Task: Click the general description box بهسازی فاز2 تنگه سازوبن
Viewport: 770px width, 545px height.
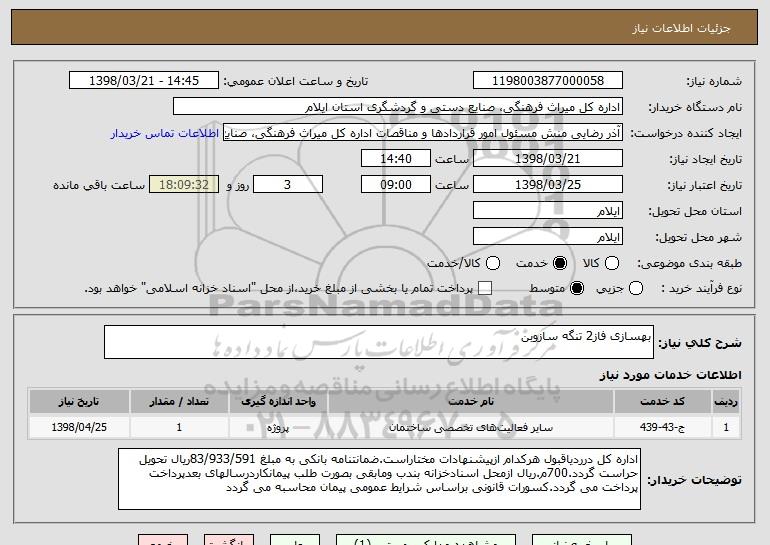Action: (x=379, y=342)
